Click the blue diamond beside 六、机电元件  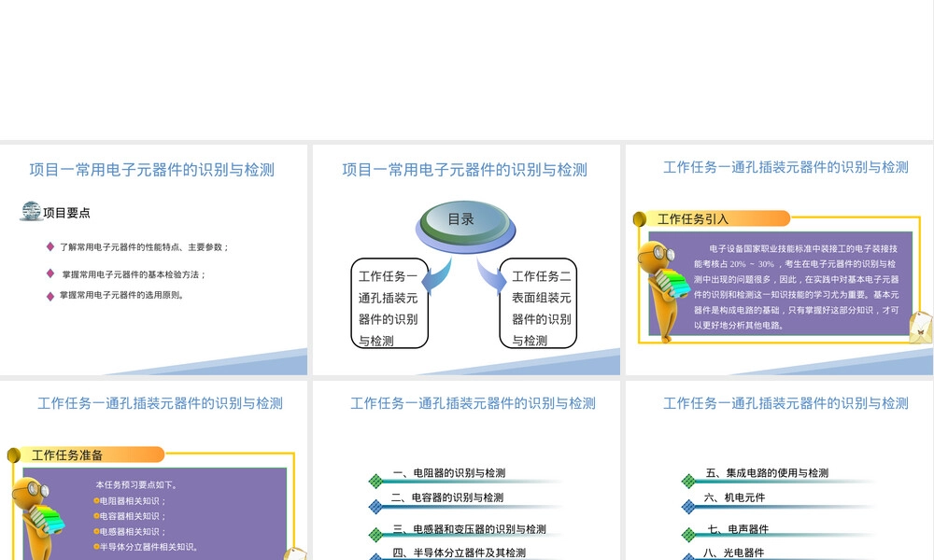pyautogui.click(x=688, y=507)
